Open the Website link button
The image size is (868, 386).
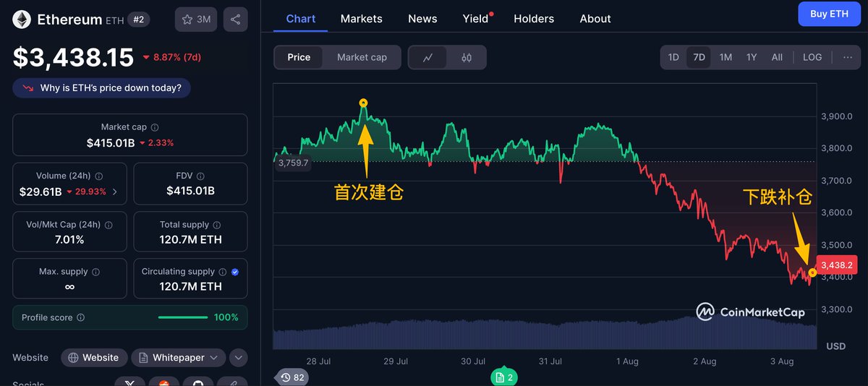[94, 358]
